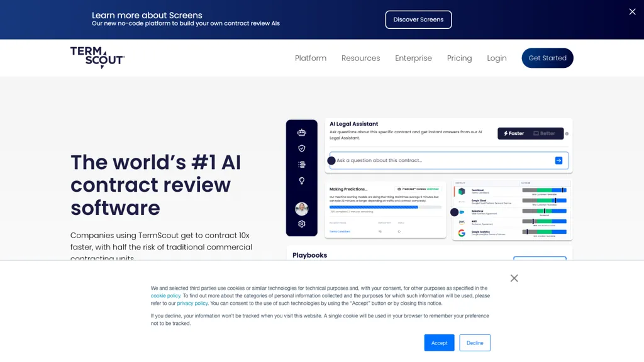
Task: Open the Login page
Action: point(497,58)
